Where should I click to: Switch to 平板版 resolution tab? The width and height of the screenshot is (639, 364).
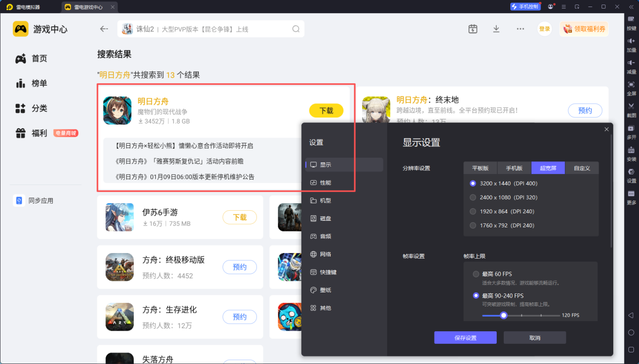point(481,168)
